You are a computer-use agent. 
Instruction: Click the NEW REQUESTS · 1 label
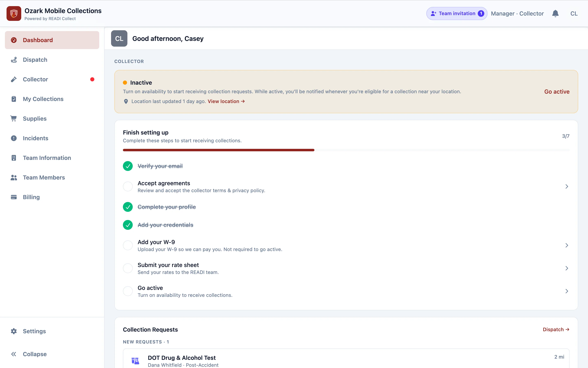(x=146, y=342)
